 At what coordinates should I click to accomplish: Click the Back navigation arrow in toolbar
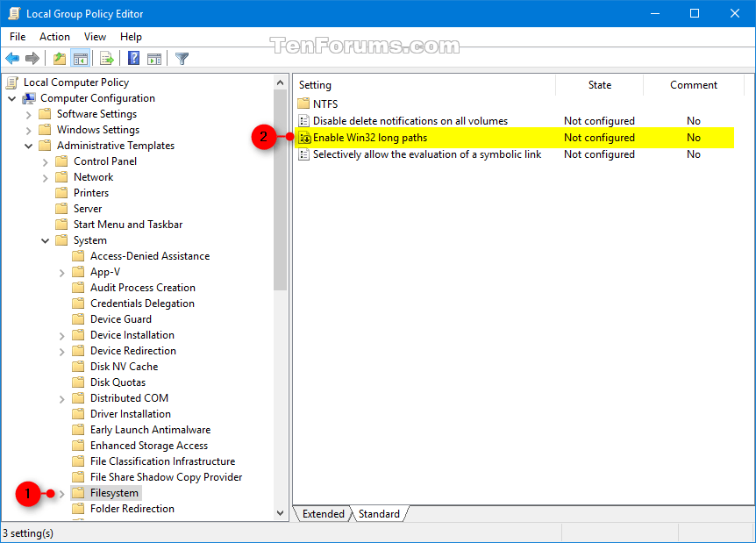tap(12, 58)
